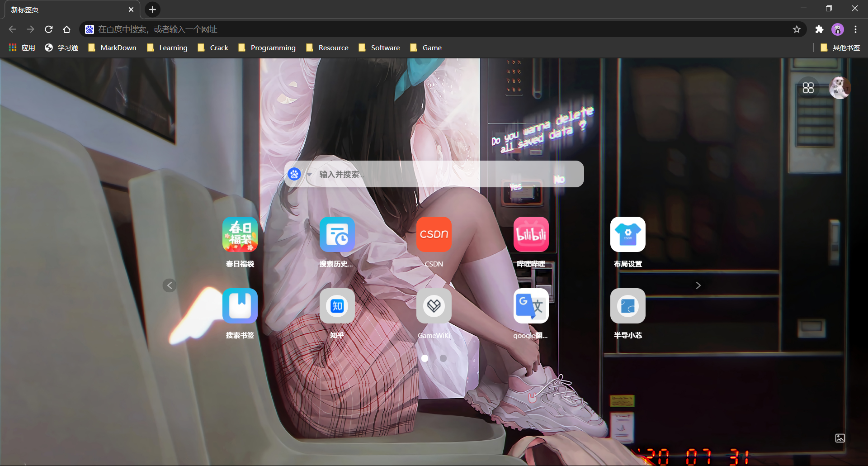The height and width of the screenshot is (466, 868).
Task: Open the 哔哩哔哩 bilibili shortcut
Action: [x=531, y=234]
